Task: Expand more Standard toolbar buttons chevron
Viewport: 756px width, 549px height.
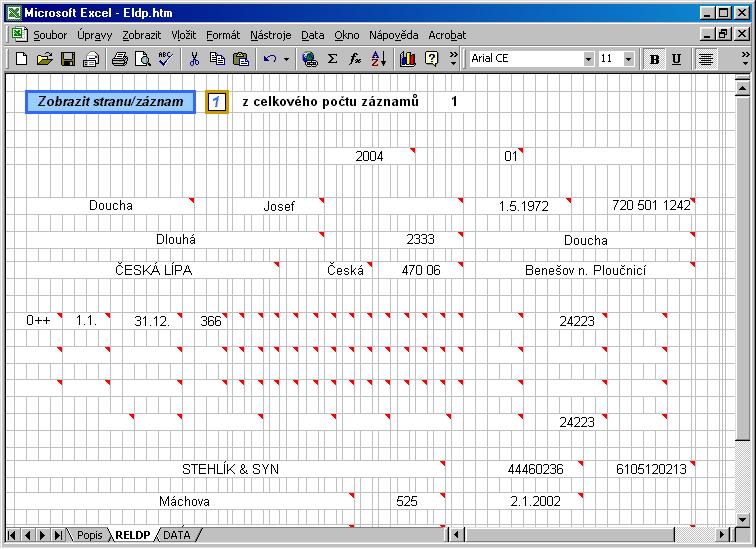Action: click(453, 59)
